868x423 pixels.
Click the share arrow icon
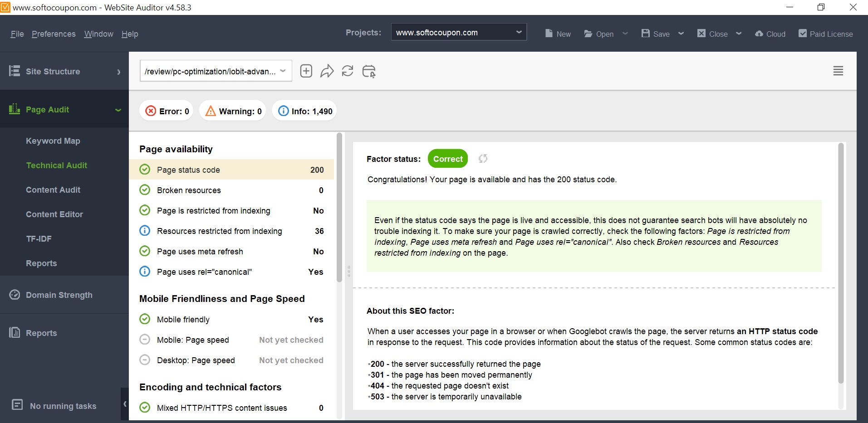click(x=327, y=71)
